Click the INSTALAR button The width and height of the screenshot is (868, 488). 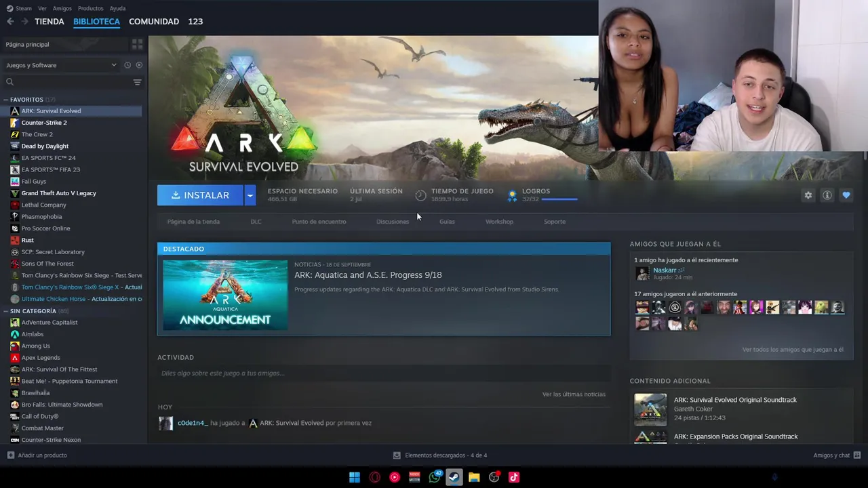[x=200, y=195]
